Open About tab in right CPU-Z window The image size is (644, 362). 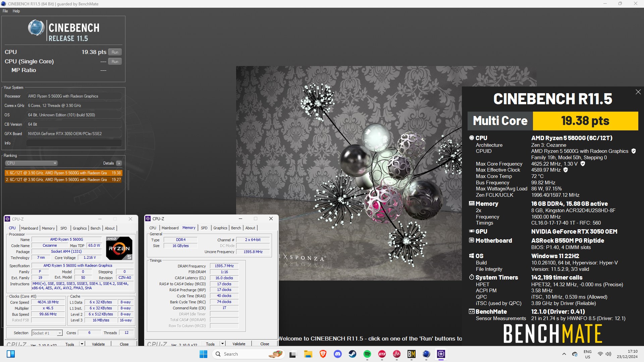[250, 228]
